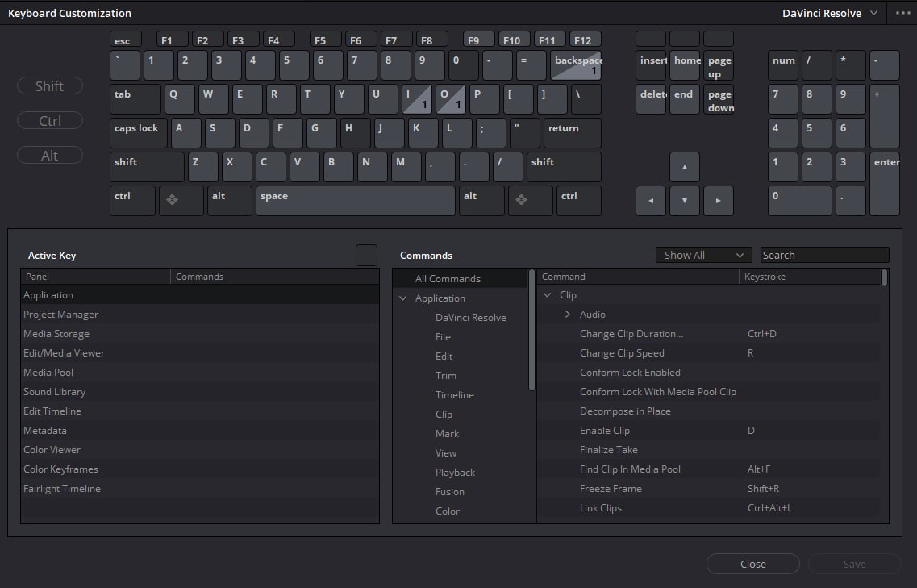The height and width of the screenshot is (588, 917).
Task: Select the Fairlight Timeline panel row
Action: 200,488
